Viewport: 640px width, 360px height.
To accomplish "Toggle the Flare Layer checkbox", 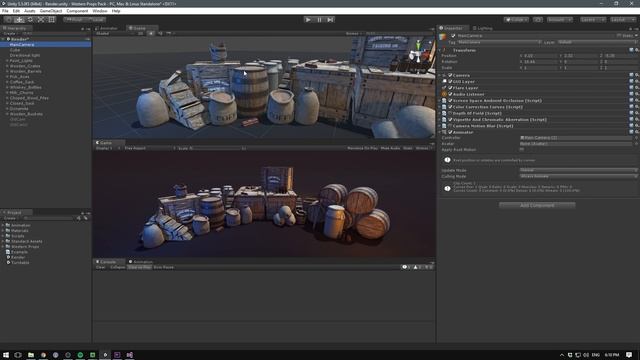I will [450, 88].
